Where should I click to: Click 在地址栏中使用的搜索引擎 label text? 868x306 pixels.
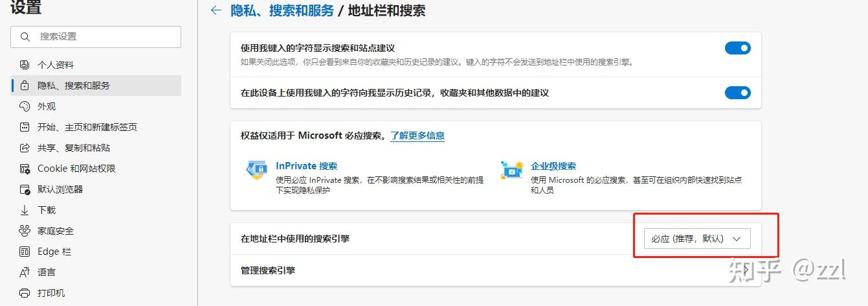click(x=295, y=239)
